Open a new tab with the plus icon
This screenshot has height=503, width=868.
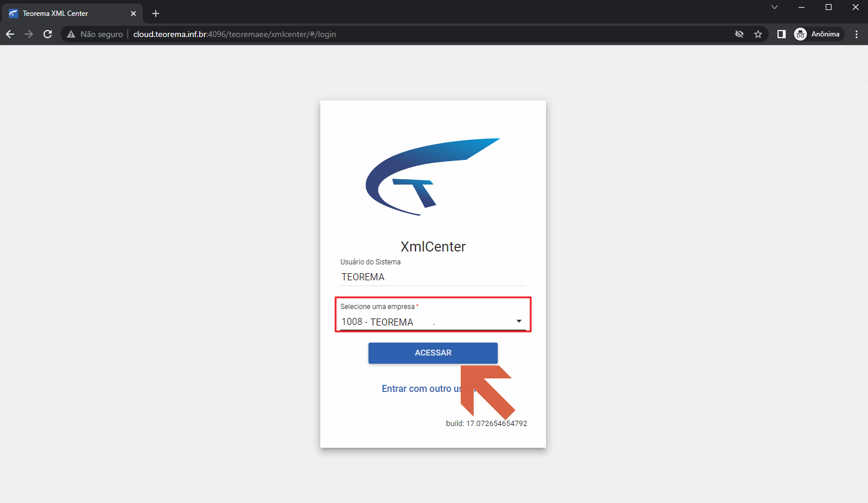156,14
